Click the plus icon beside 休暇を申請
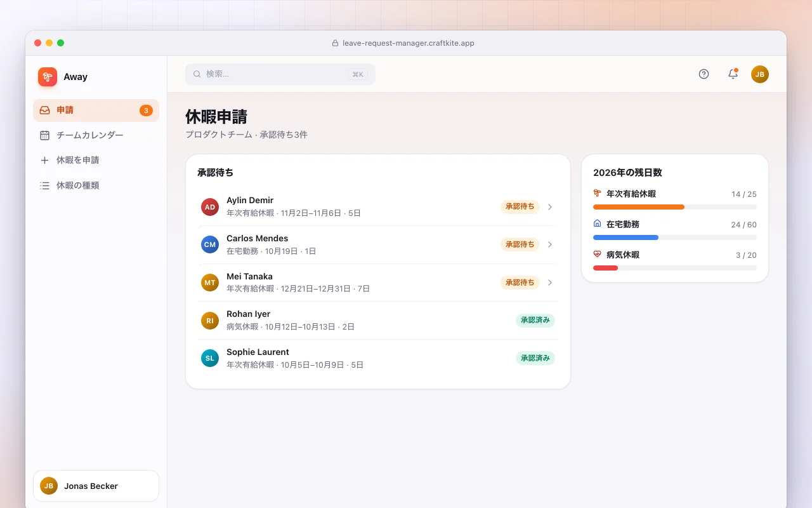 point(44,161)
